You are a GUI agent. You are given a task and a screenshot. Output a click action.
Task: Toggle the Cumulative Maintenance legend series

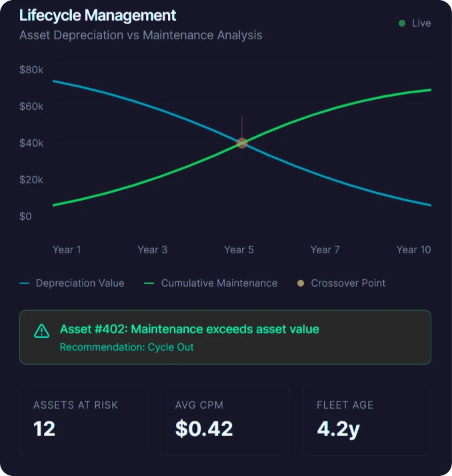coord(211,283)
